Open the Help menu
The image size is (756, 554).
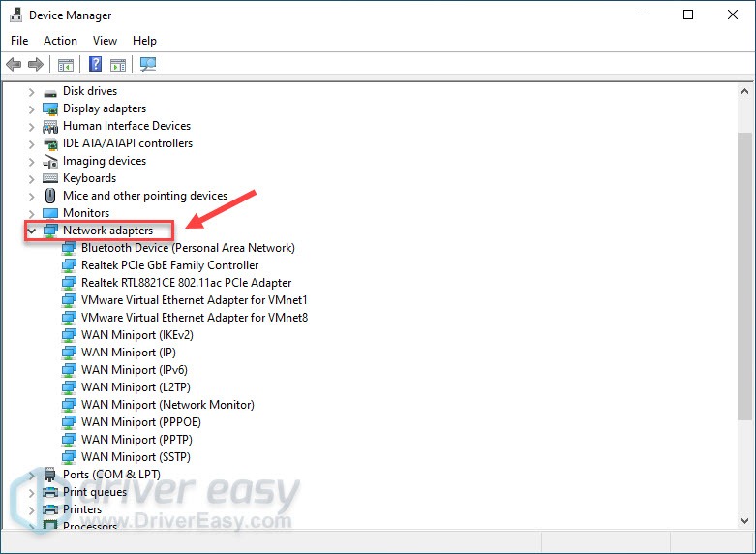[144, 41]
